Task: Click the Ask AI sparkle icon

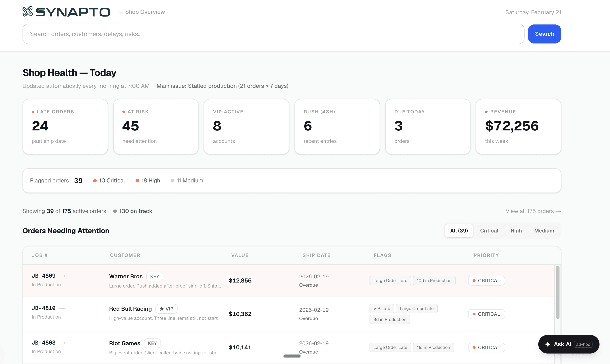Action: click(x=548, y=344)
